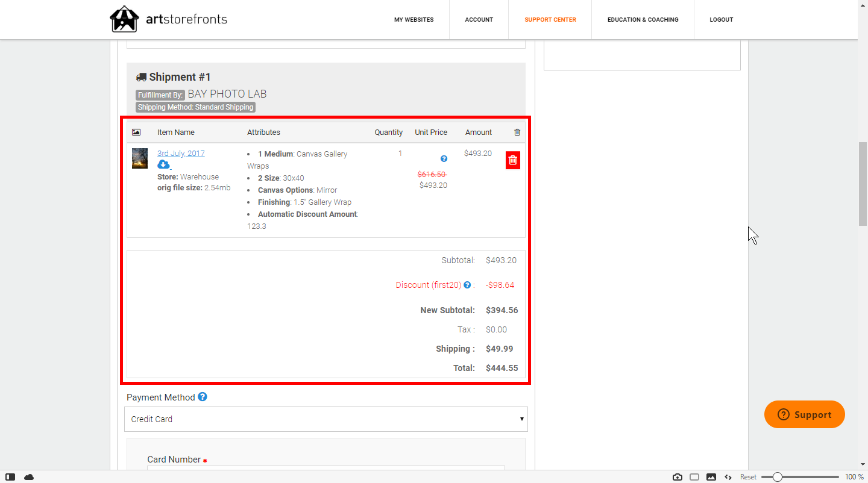
Task: Click the Discount (first20) help icon
Action: tap(467, 285)
